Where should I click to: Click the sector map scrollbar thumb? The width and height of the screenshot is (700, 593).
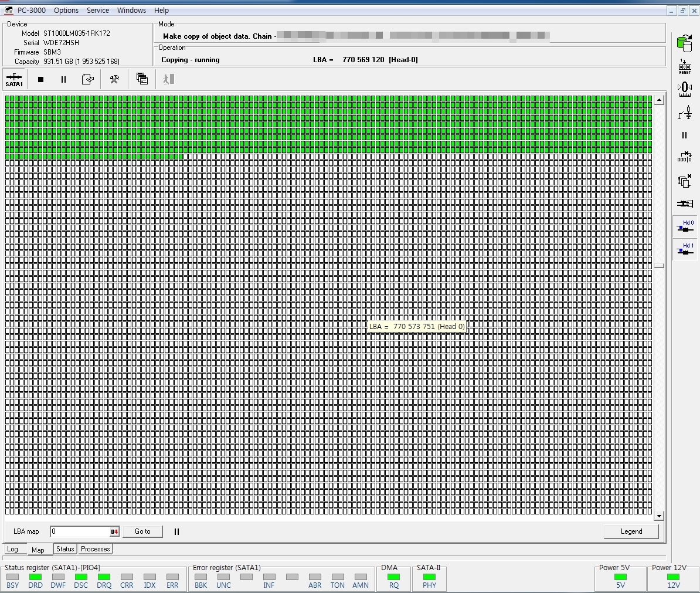click(x=660, y=266)
